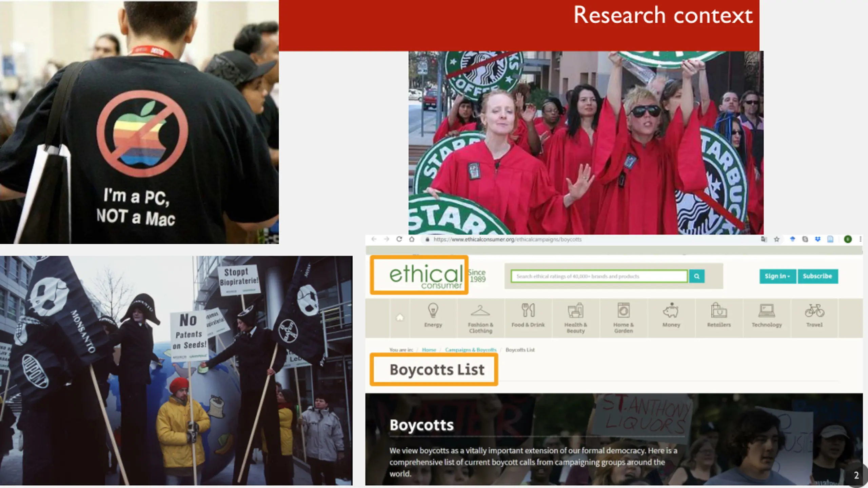Open the browser home page icon
Image resolution: width=868 pixels, height=488 pixels.
click(x=412, y=239)
